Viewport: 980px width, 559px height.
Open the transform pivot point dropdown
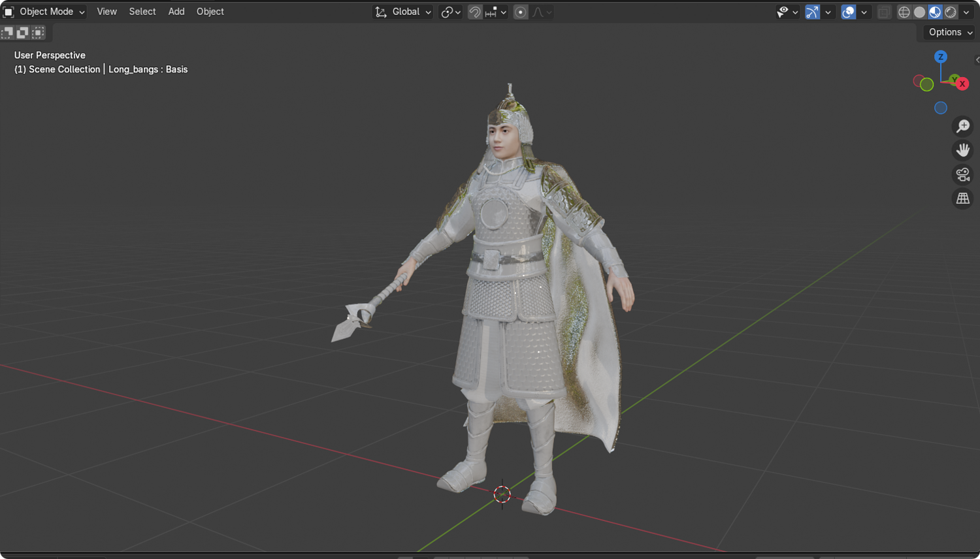tap(451, 12)
